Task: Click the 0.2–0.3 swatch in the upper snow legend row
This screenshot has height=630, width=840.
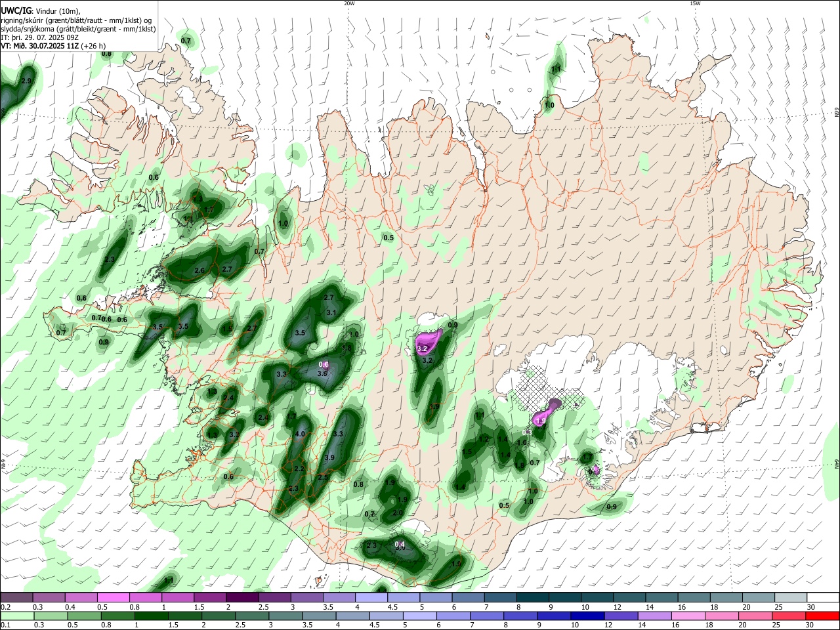Action: tap(16, 597)
